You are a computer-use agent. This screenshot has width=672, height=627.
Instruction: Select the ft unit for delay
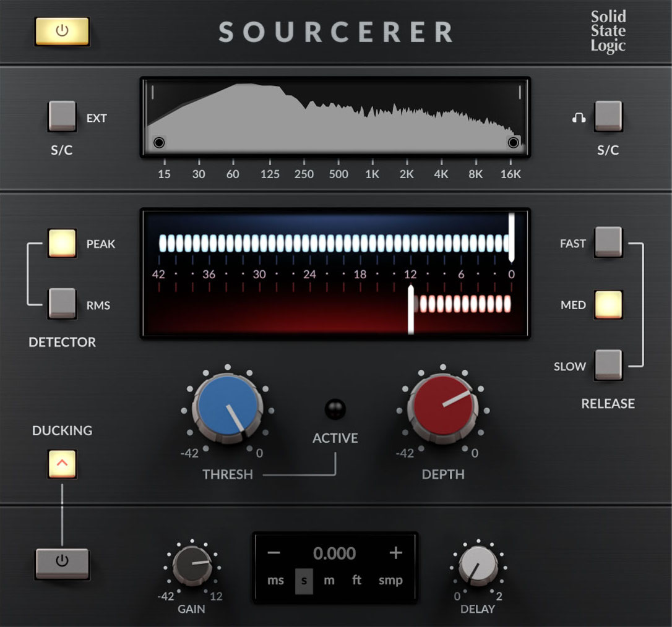357,581
